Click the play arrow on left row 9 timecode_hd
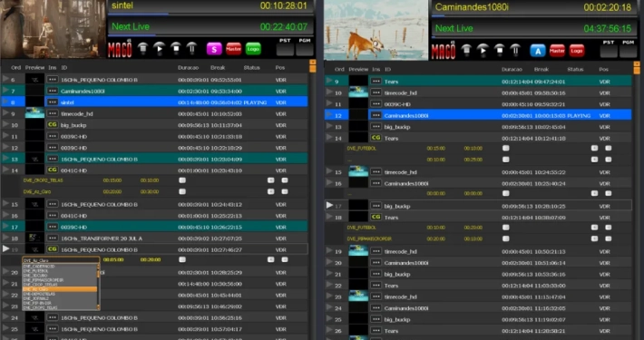 pos(5,113)
